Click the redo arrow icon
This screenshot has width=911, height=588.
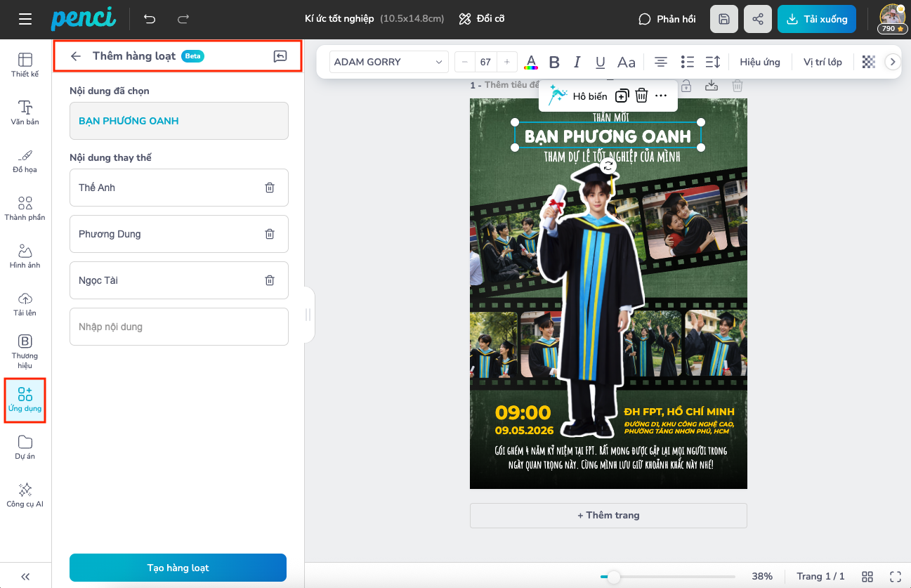(x=183, y=19)
